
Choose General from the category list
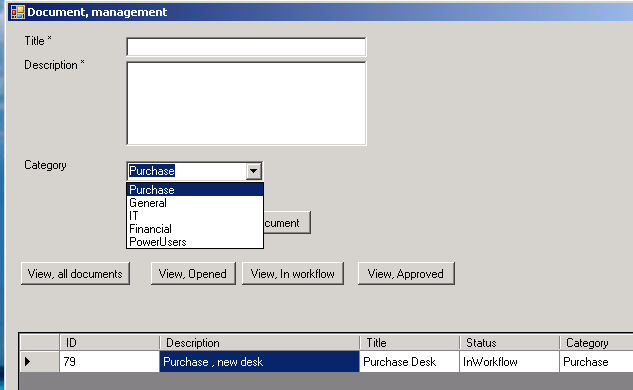point(195,203)
